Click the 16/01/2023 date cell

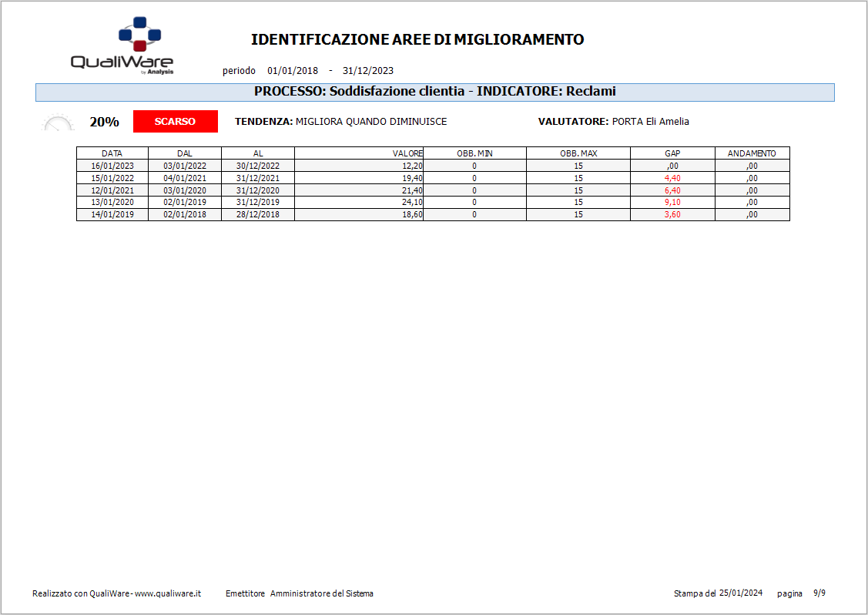(x=112, y=166)
